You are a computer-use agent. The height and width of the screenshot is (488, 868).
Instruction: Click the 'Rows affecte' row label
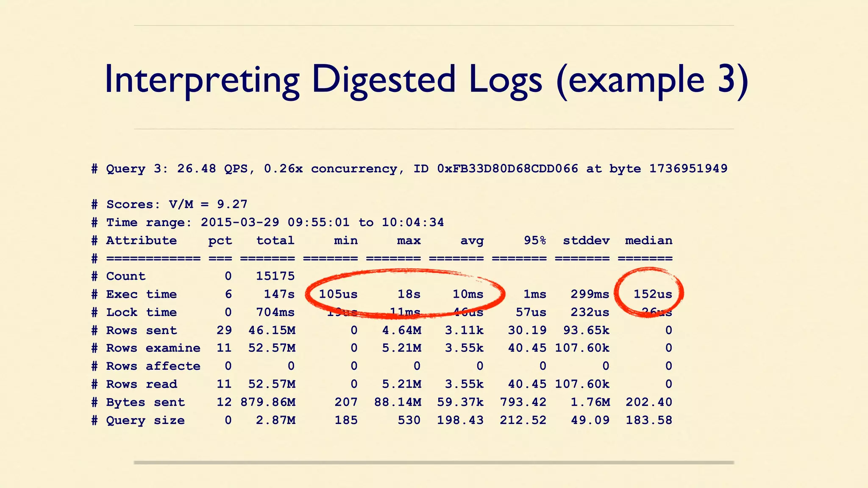153,366
